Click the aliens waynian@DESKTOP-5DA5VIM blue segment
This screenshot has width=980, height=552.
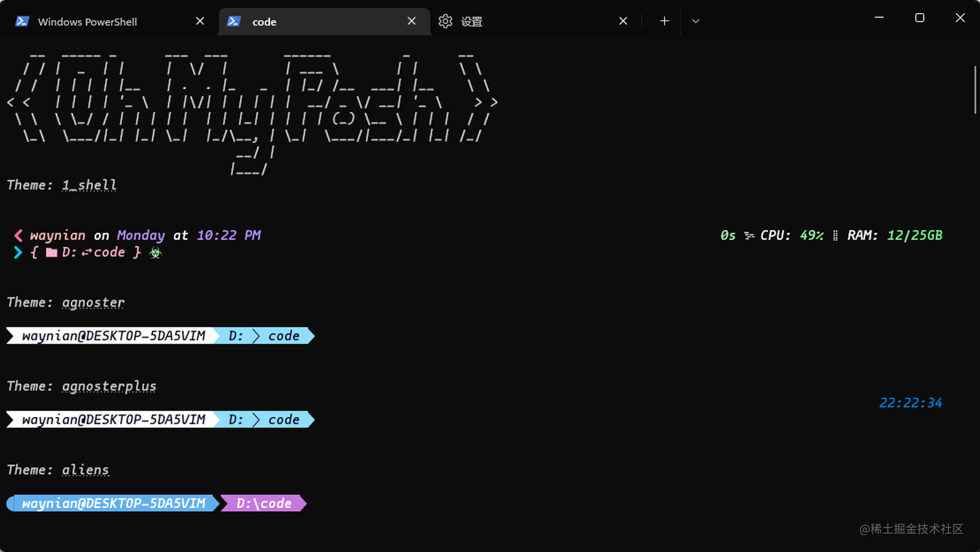[x=113, y=503]
